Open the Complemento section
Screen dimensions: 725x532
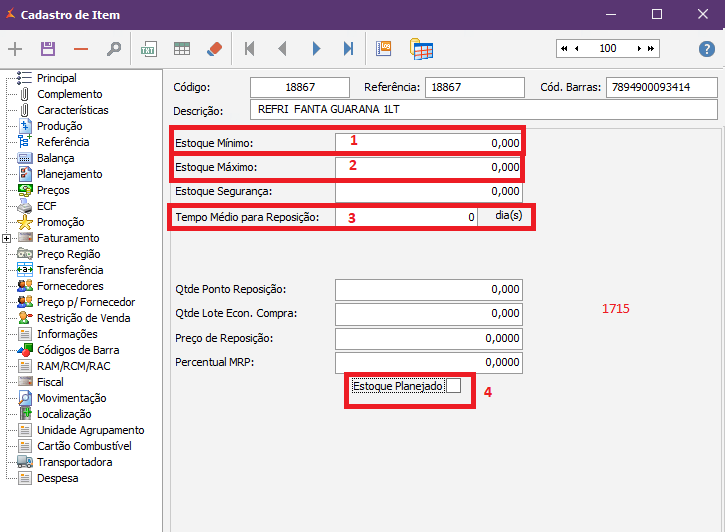tap(69, 94)
